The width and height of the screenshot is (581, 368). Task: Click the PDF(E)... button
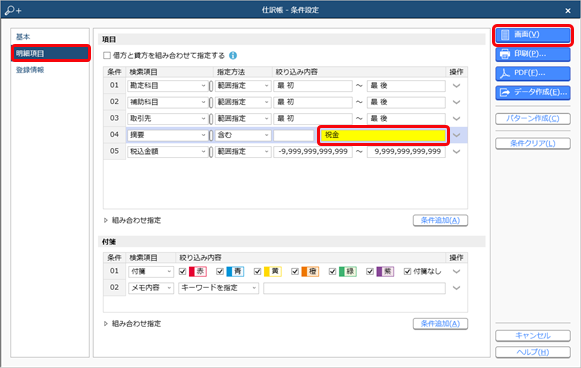[x=533, y=73]
